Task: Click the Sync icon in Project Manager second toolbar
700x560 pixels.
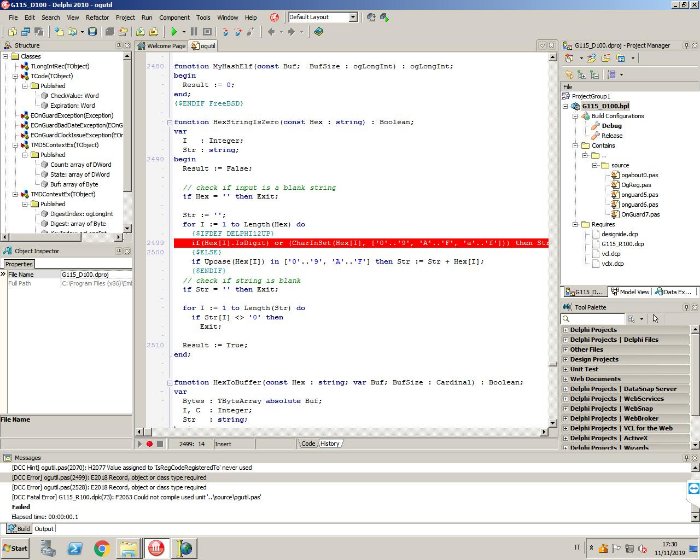Action: click(x=569, y=75)
